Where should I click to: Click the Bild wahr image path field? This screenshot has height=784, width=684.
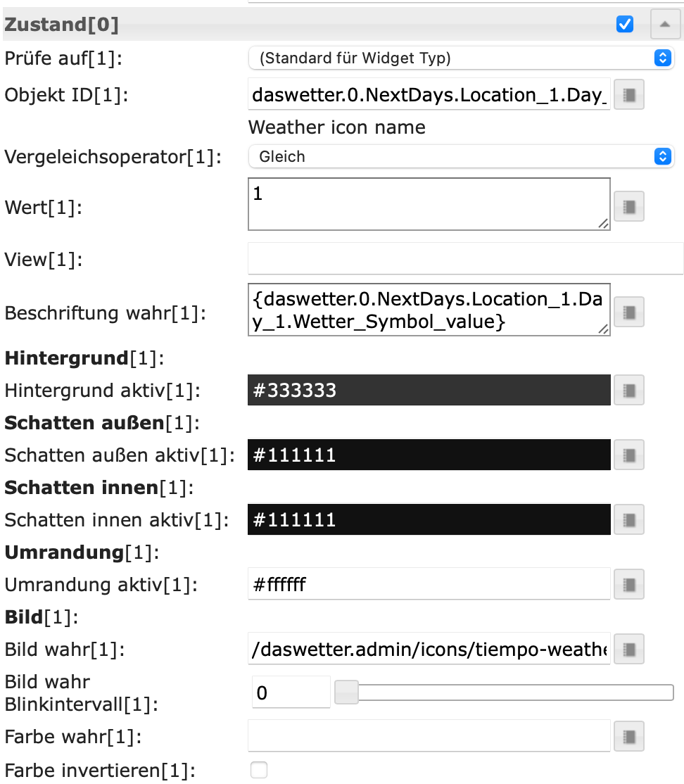pyautogui.click(x=429, y=649)
